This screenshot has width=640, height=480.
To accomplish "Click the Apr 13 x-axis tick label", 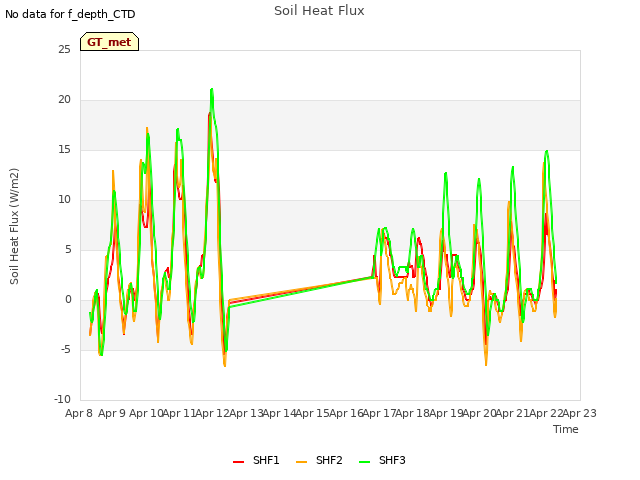I will click(x=246, y=413).
